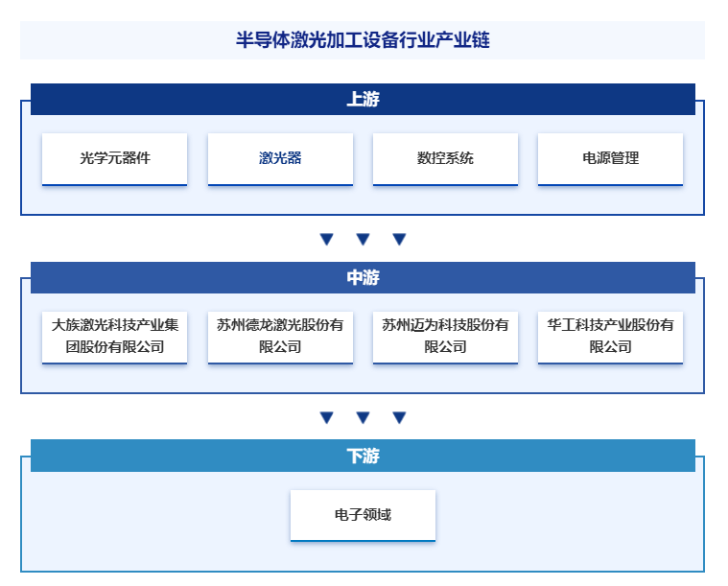Select the 激光器 upstream card
The image size is (728, 586).
pyautogui.click(x=280, y=159)
